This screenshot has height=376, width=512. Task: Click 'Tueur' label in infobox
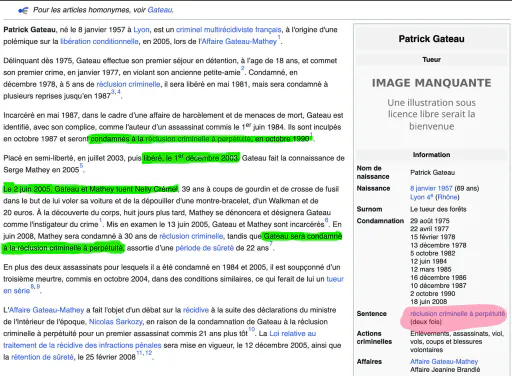[432, 60]
